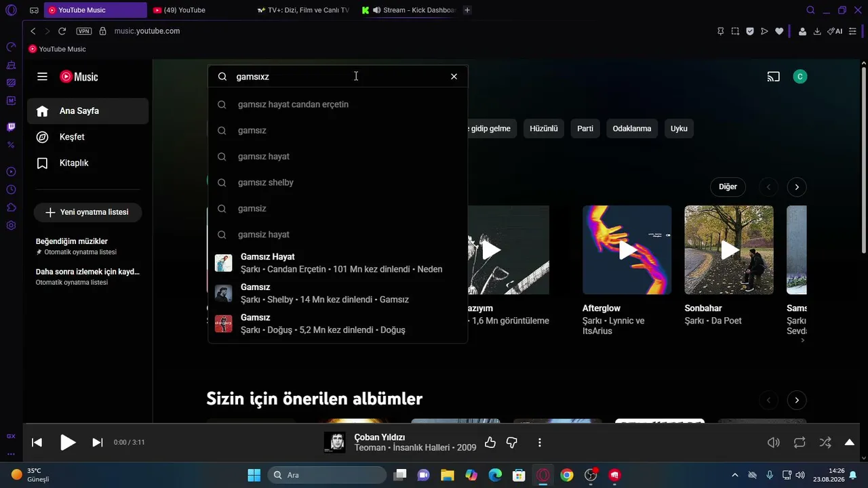Skip to the previous track
The height and width of the screenshot is (488, 868).
[x=37, y=443]
